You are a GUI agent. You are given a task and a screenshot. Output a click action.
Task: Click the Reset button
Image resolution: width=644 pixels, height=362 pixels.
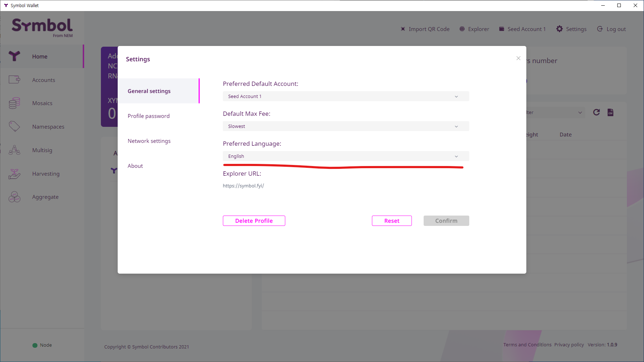[392, 221]
